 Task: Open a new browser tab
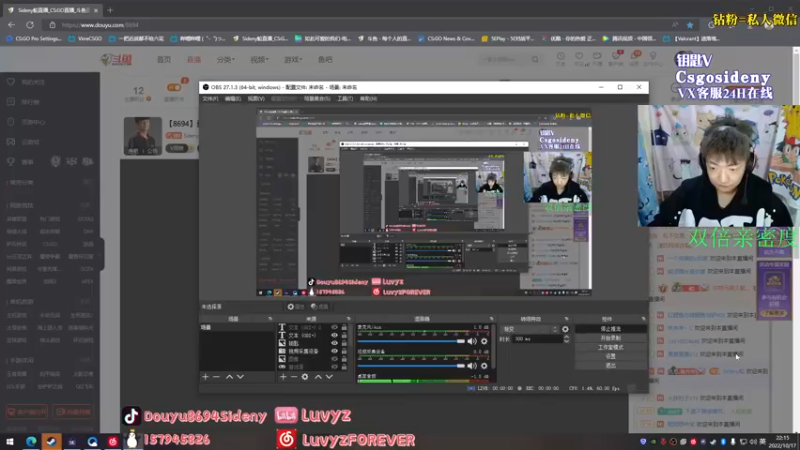(x=110, y=10)
